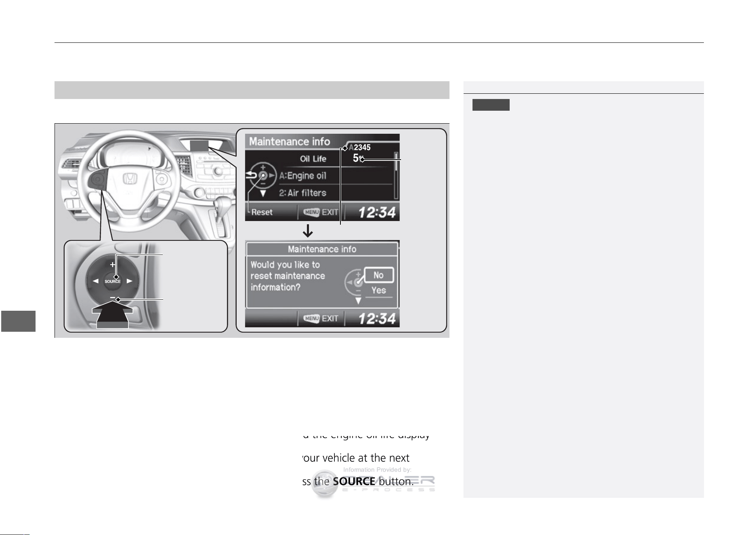The height and width of the screenshot is (535, 756).
Task: Click the left arrow beside SOURCE
Action: click(x=96, y=281)
